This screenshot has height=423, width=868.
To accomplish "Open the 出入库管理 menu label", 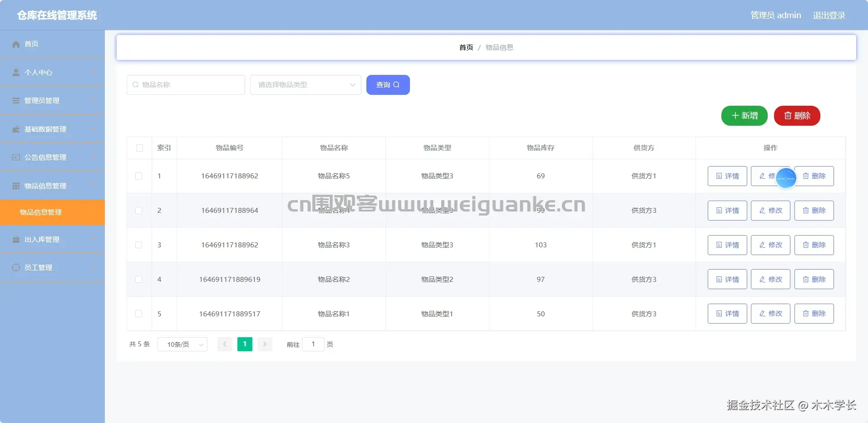I will 42,240.
